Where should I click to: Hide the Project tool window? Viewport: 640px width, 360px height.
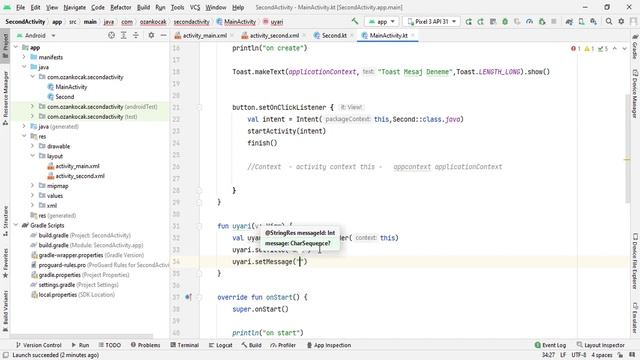163,36
